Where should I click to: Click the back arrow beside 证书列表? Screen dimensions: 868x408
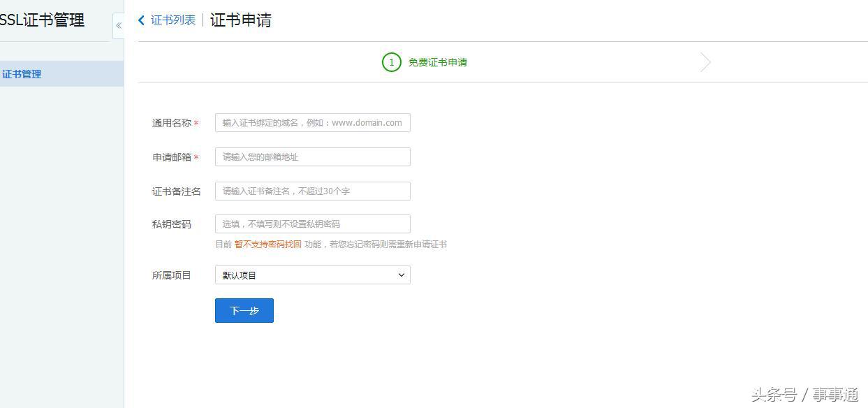(141, 20)
